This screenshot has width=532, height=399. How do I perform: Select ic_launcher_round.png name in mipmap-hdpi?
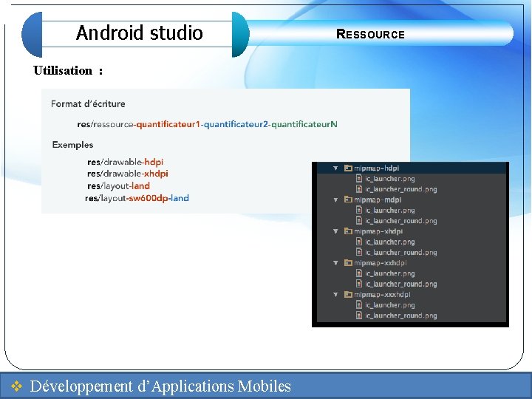tap(400, 189)
